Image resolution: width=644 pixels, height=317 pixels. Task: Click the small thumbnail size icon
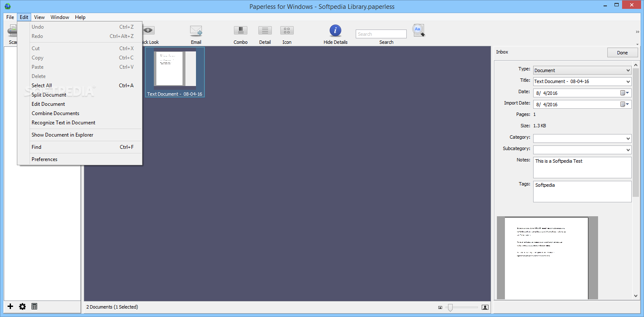point(440,307)
